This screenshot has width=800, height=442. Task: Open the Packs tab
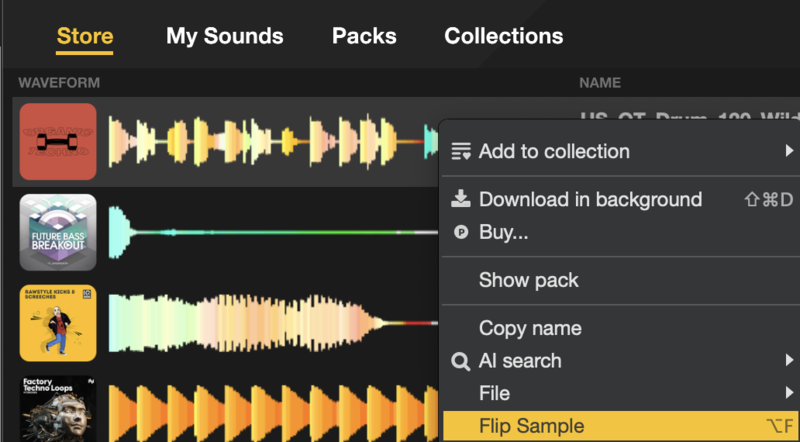pyautogui.click(x=364, y=37)
